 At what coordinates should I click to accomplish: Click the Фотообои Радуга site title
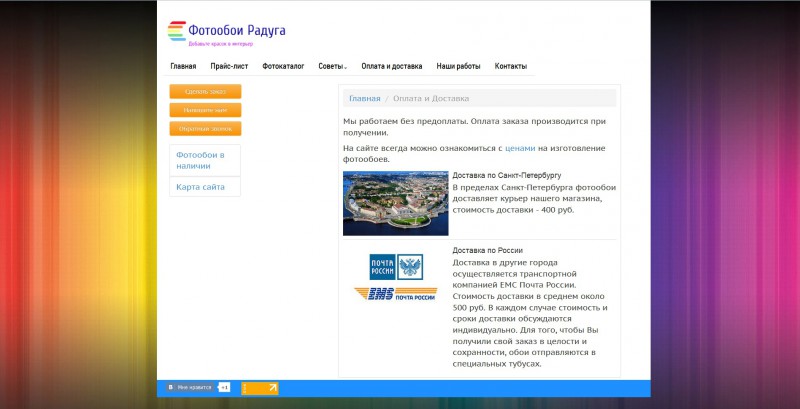(x=237, y=30)
